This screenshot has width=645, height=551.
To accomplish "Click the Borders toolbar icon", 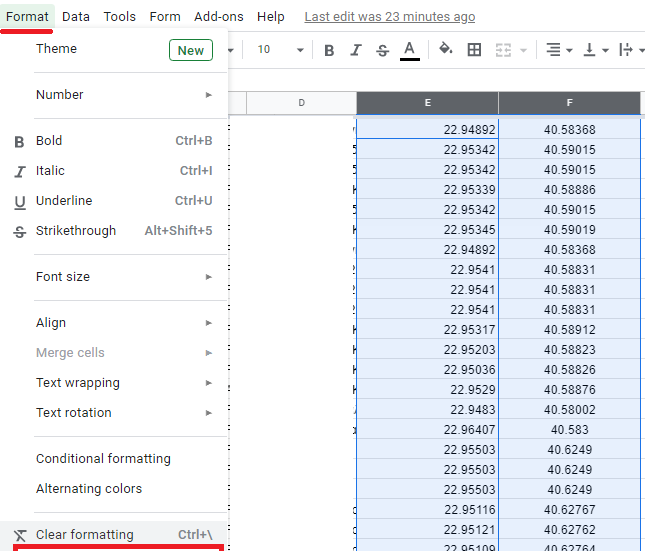I will coord(474,50).
